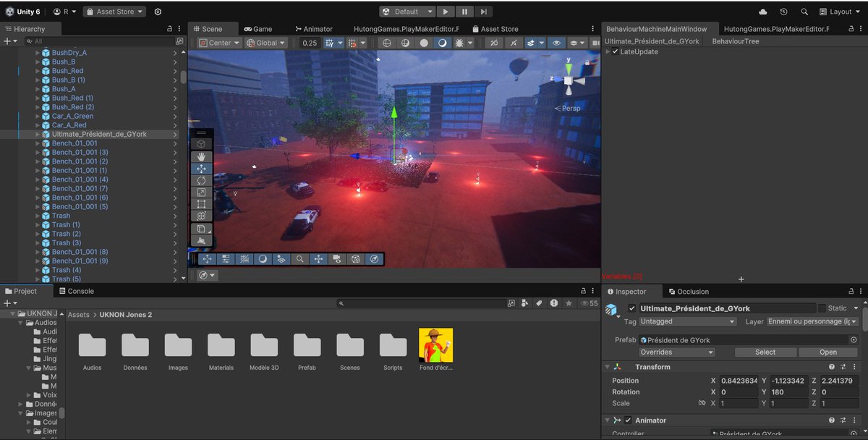
Task: Open the Prefab folder
Action: tap(307, 351)
